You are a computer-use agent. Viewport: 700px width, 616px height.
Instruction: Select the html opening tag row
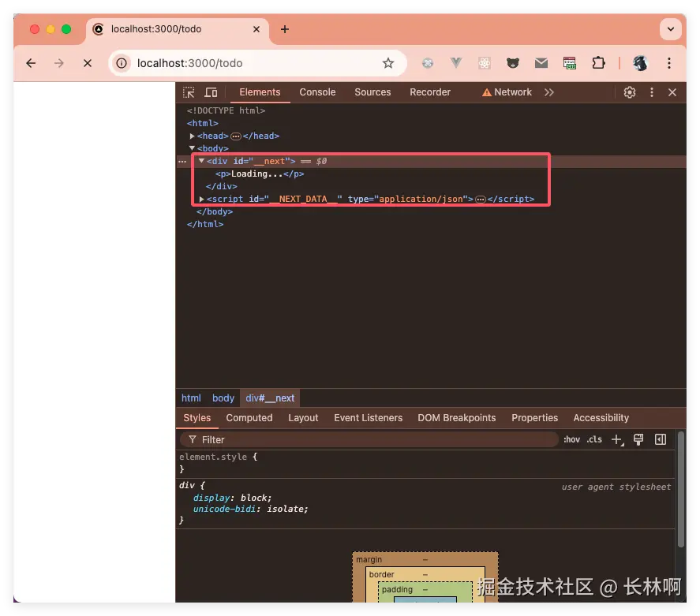coord(203,123)
